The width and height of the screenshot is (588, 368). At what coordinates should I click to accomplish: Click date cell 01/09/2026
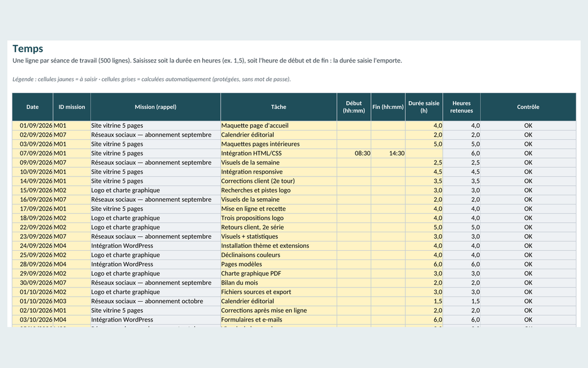pos(33,125)
